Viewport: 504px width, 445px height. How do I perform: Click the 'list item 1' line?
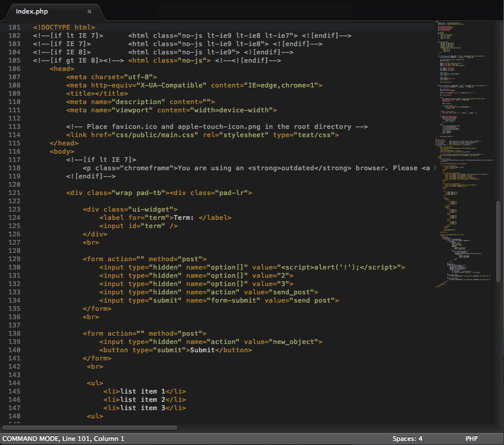pyautogui.click(x=145, y=392)
